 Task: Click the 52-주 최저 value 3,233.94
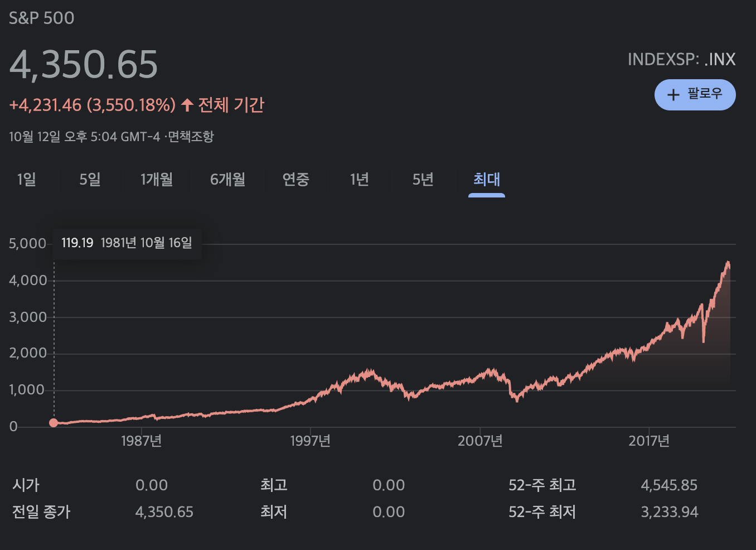[670, 512]
